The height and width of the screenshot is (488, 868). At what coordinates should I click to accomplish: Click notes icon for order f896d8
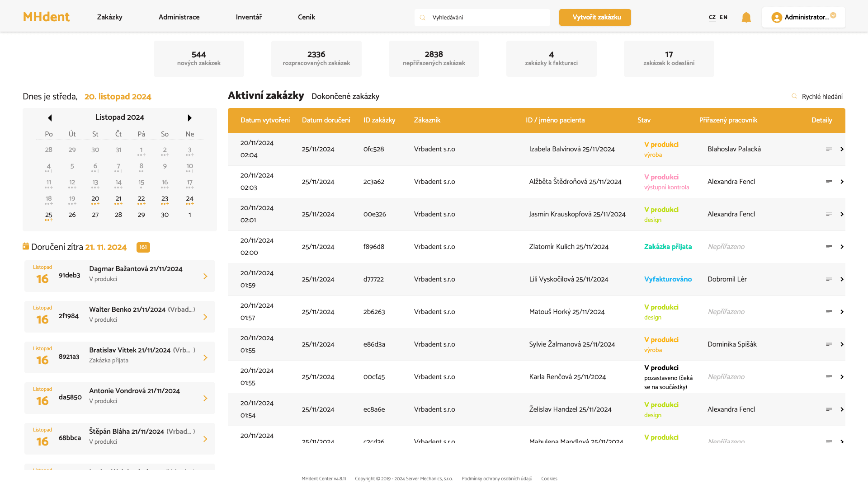(829, 247)
